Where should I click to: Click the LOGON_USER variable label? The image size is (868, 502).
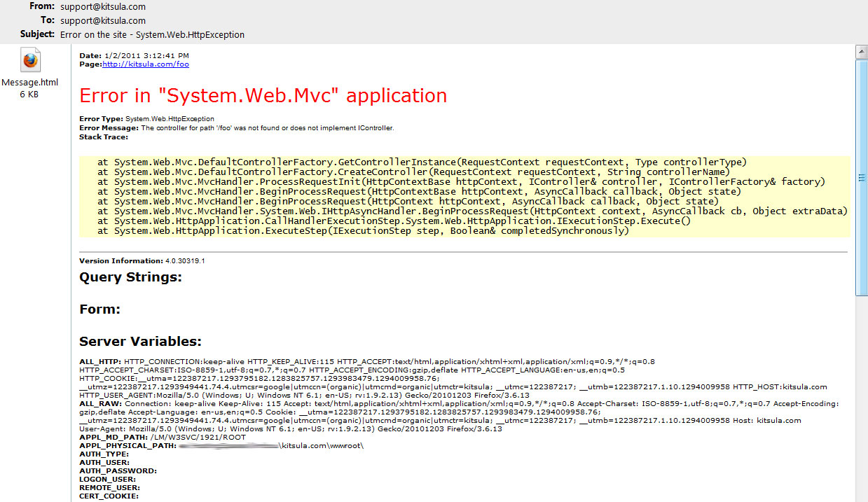pyautogui.click(x=107, y=479)
